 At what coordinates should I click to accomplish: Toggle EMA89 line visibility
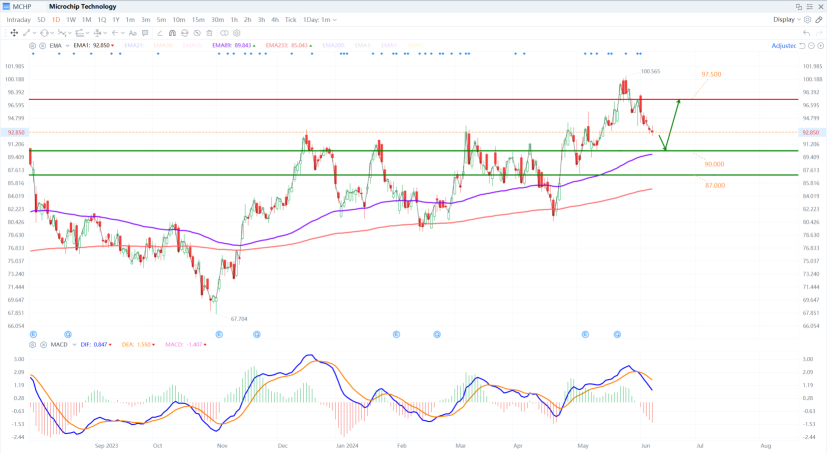(x=234, y=46)
